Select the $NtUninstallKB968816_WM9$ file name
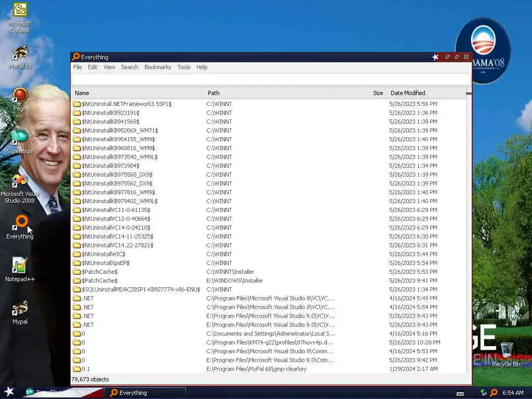 [118, 148]
